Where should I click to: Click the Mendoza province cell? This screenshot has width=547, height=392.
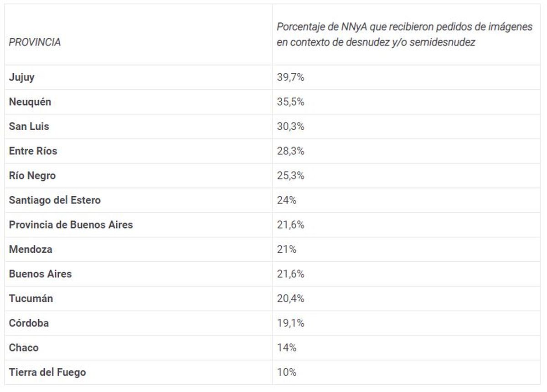(x=31, y=249)
